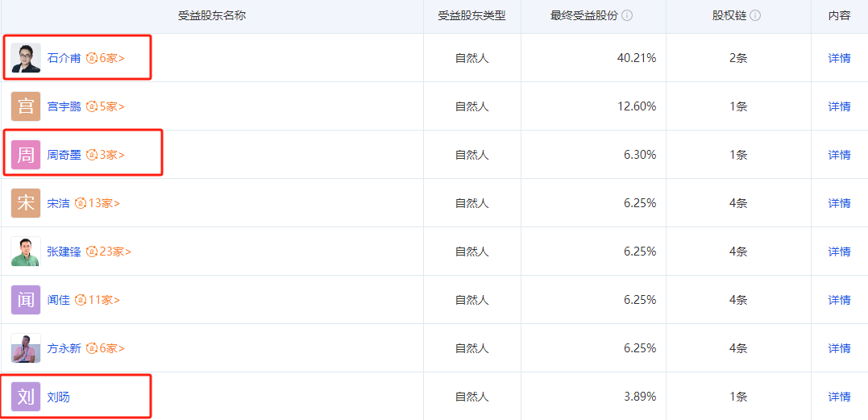Expand 张建锋's 23家 companies list
The image size is (868, 420).
[x=109, y=252]
